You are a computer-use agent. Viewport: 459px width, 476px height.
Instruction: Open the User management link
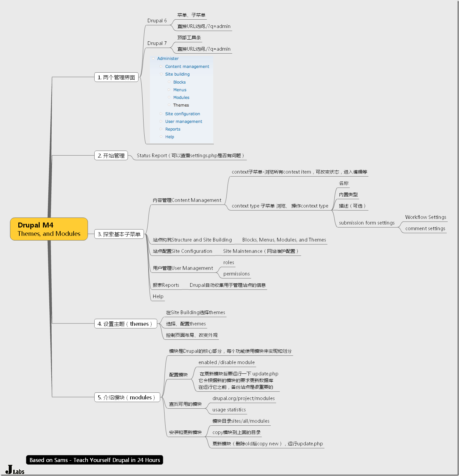(184, 122)
